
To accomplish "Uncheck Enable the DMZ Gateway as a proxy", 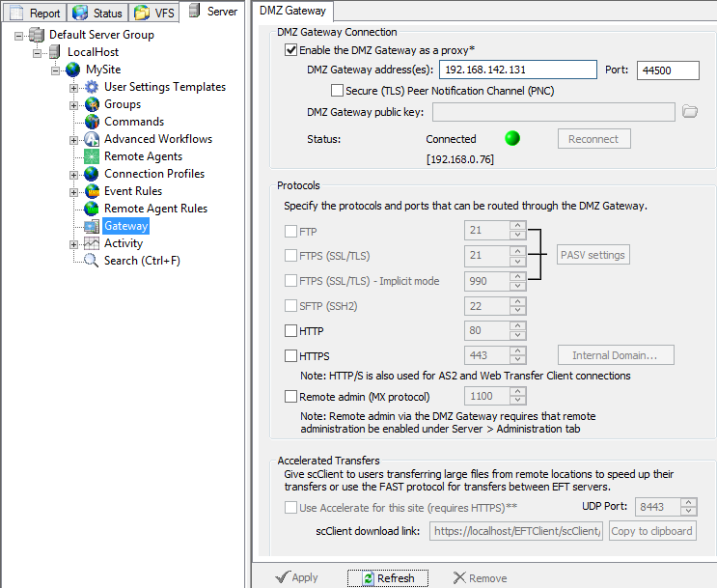I will (291, 50).
